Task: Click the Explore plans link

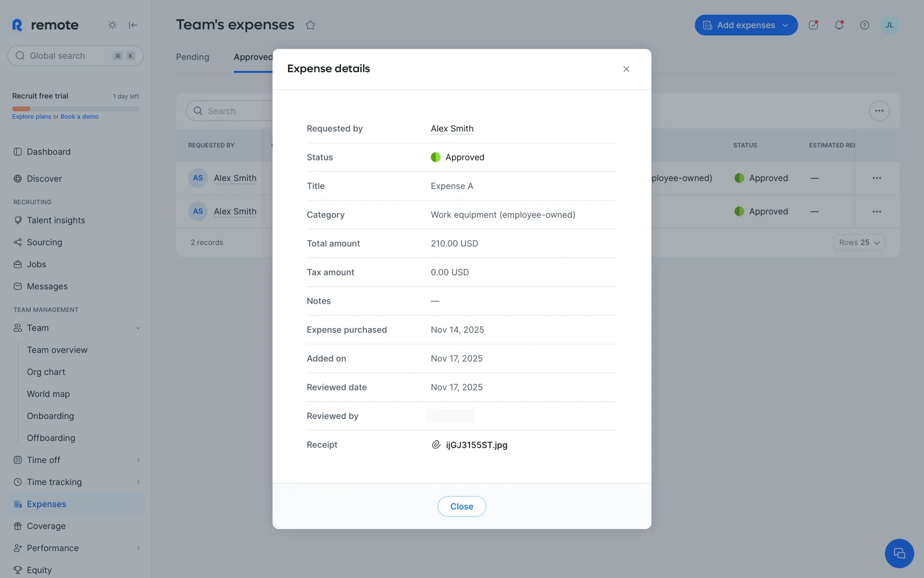Action: click(31, 117)
